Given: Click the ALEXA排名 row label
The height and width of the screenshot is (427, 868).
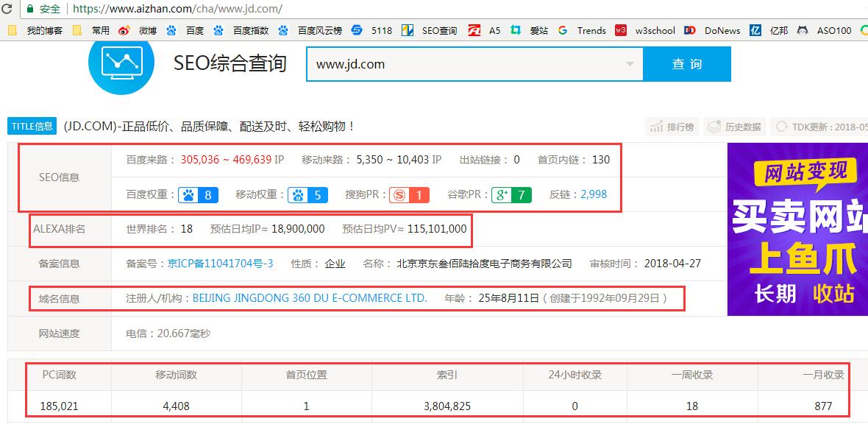Looking at the screenshot, I should pos(60,229).
